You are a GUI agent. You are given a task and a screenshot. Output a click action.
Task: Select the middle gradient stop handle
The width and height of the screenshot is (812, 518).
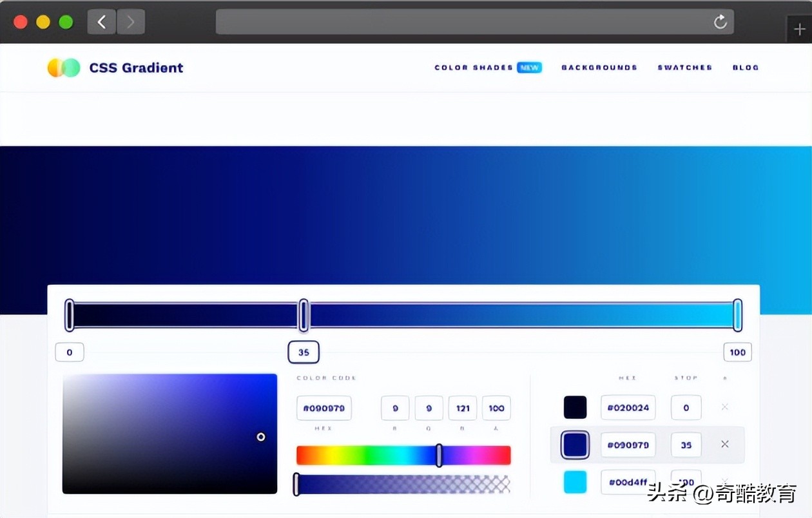[x=303, y=314]
